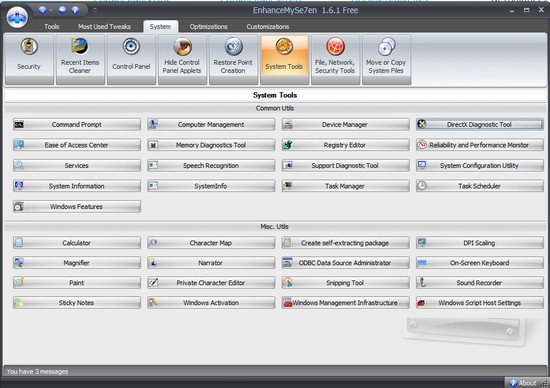Open Task Scheduler

point(480,186)
